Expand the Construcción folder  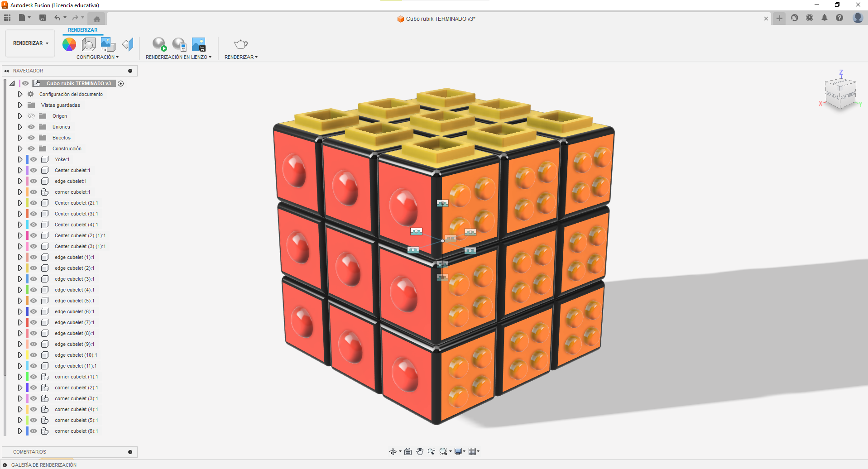20,148
